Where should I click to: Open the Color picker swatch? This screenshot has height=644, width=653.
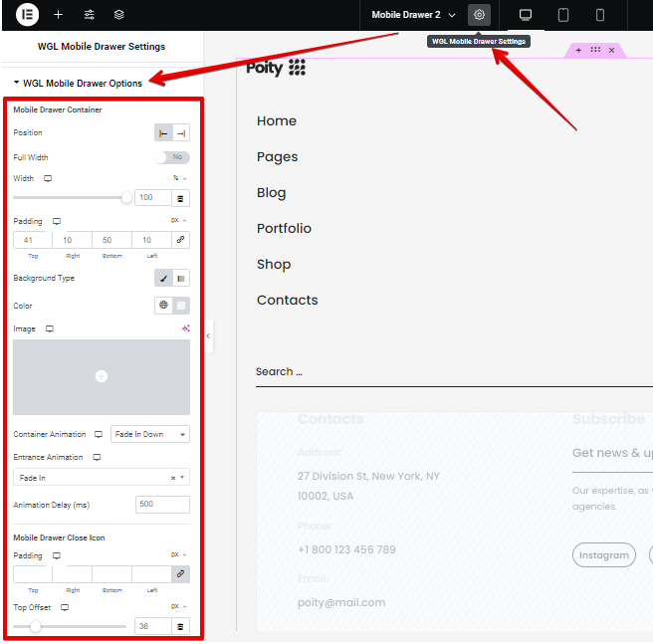(181, 306)
